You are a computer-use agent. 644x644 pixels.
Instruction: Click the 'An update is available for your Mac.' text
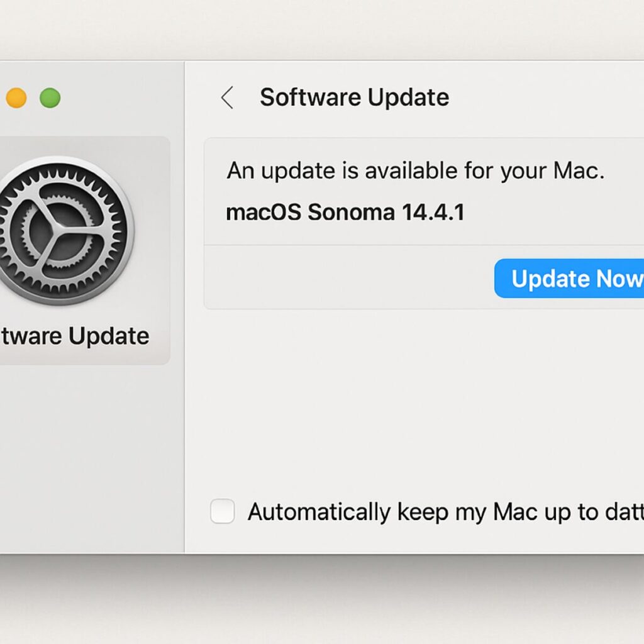(416, 170)
